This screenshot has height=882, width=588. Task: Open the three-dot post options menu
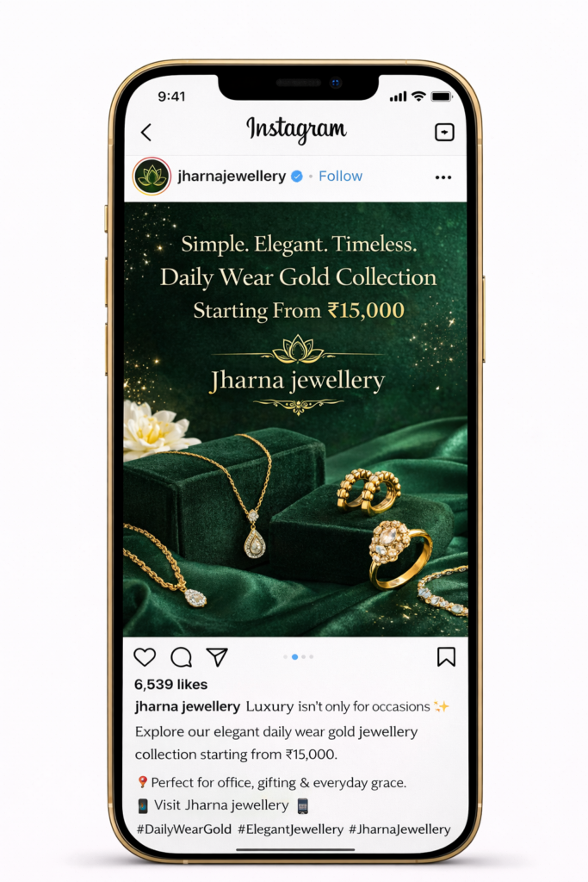coord(443,177)
